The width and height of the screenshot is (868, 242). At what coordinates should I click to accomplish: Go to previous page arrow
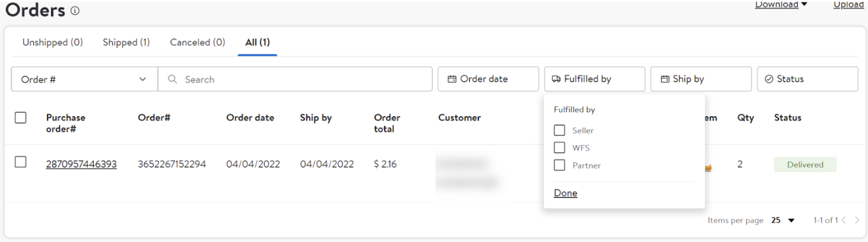pos(845,220)
